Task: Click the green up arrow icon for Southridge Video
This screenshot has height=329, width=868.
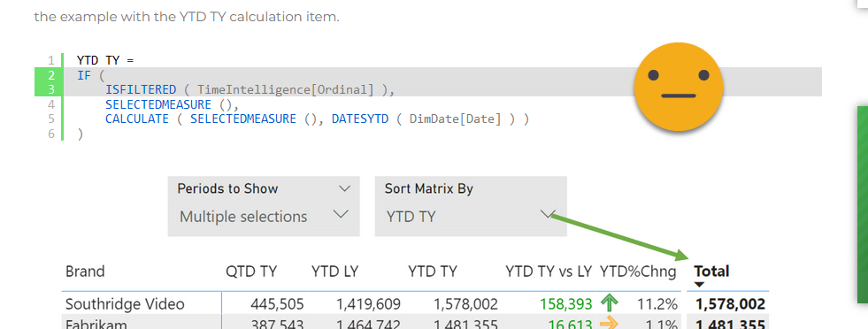Action: (x=609, y=303)
